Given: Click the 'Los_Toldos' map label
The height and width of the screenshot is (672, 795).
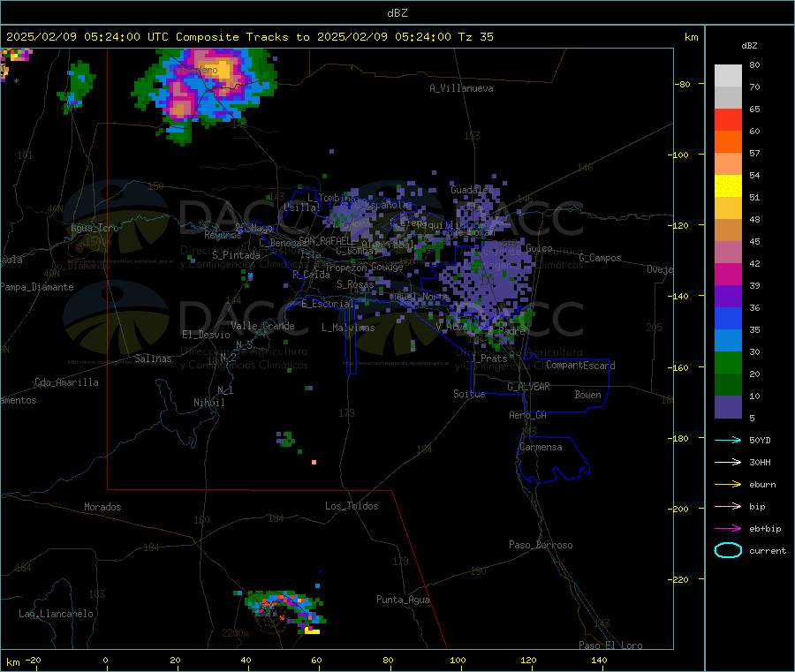Looking at the screenshot, I should [x=352, y=506].
